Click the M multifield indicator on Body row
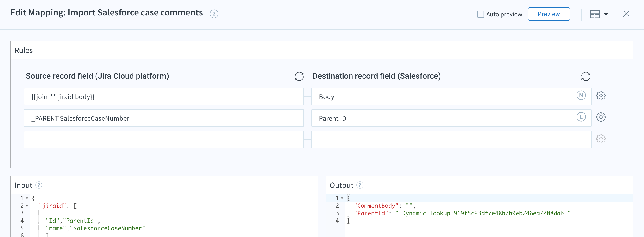This screenshot has width=644, height=237. click(581, 95)
